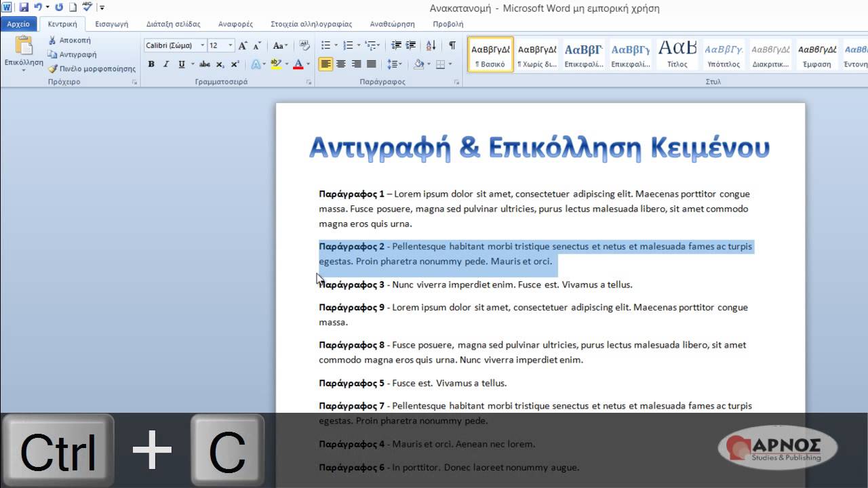Apply red font color A
This screenshot has width=868, height=488.
(298, 64)
